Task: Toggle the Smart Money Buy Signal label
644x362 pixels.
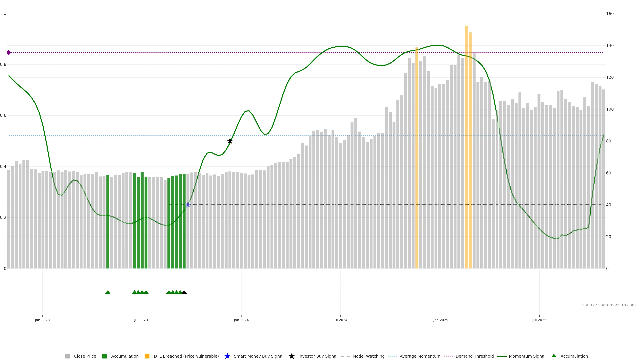Action: pos(258,356)
